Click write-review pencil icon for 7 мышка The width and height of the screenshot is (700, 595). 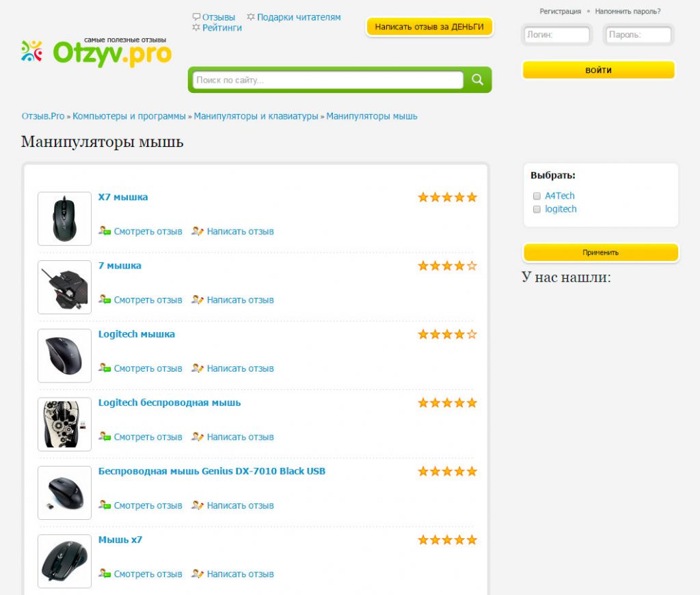[198, 300]
